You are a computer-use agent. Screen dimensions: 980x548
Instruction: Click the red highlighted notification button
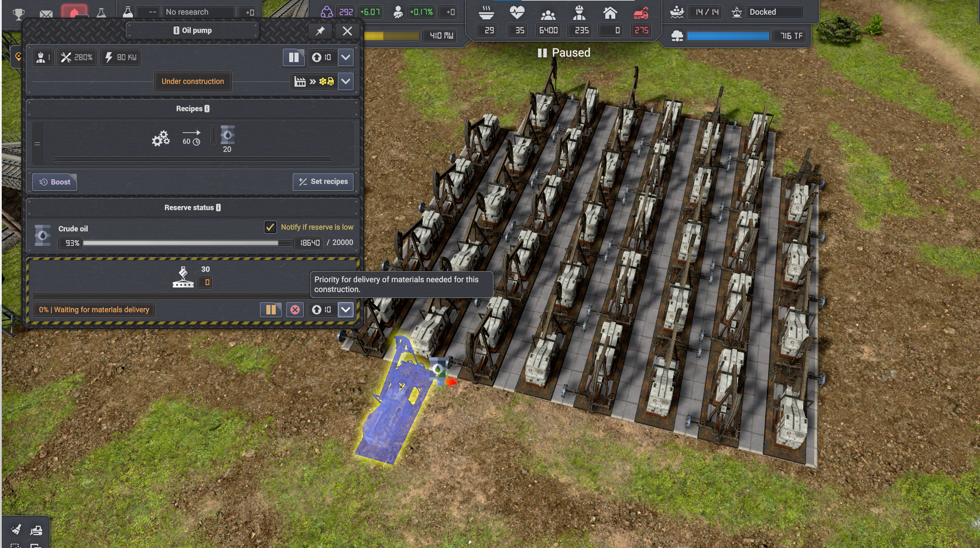74,12
